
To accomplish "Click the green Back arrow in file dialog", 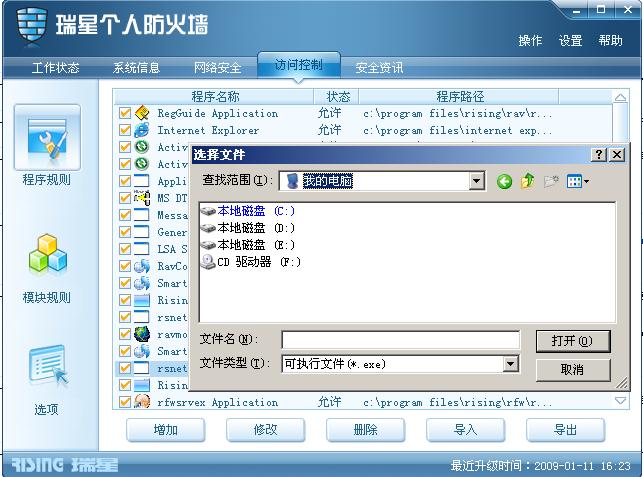I will tap(504, 181).
